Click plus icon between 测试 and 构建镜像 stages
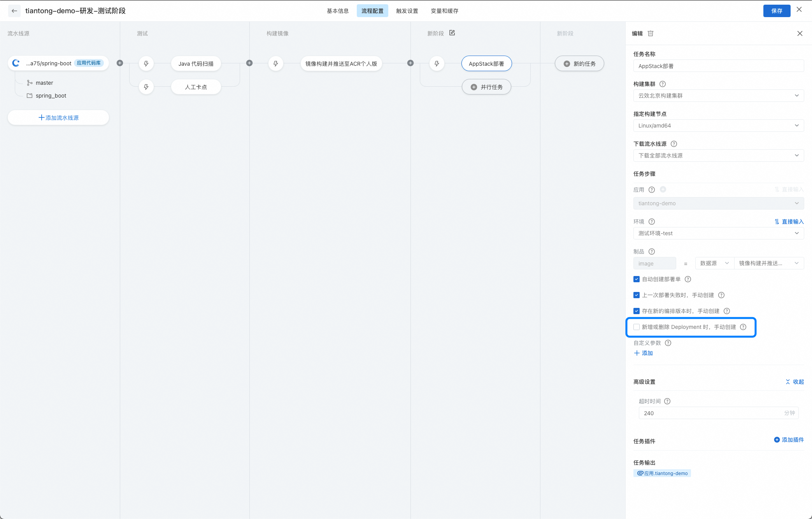 pos(249,63)
